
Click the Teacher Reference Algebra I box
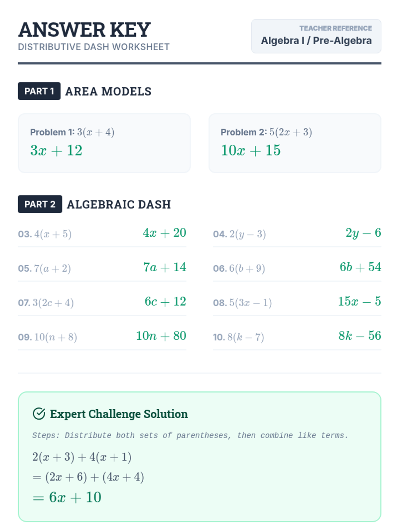(x=316, y=36)
